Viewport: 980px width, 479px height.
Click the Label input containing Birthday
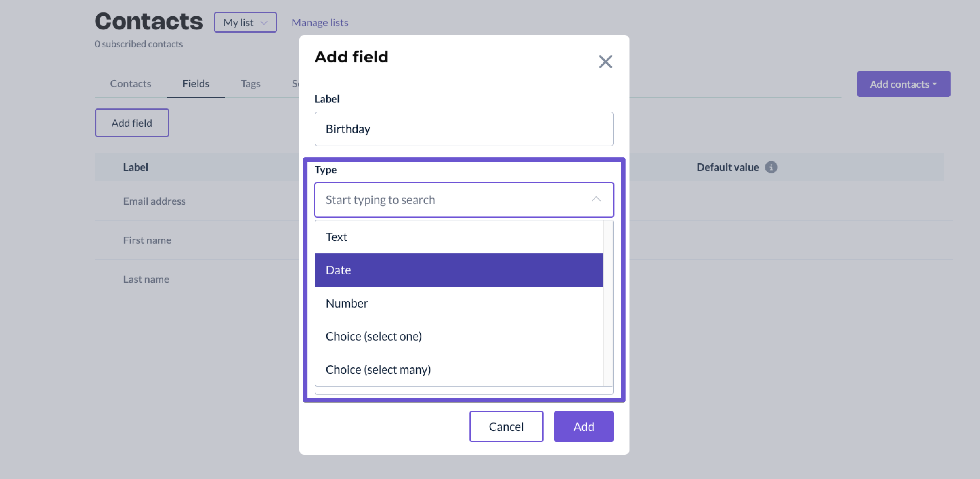coord(464,129)
